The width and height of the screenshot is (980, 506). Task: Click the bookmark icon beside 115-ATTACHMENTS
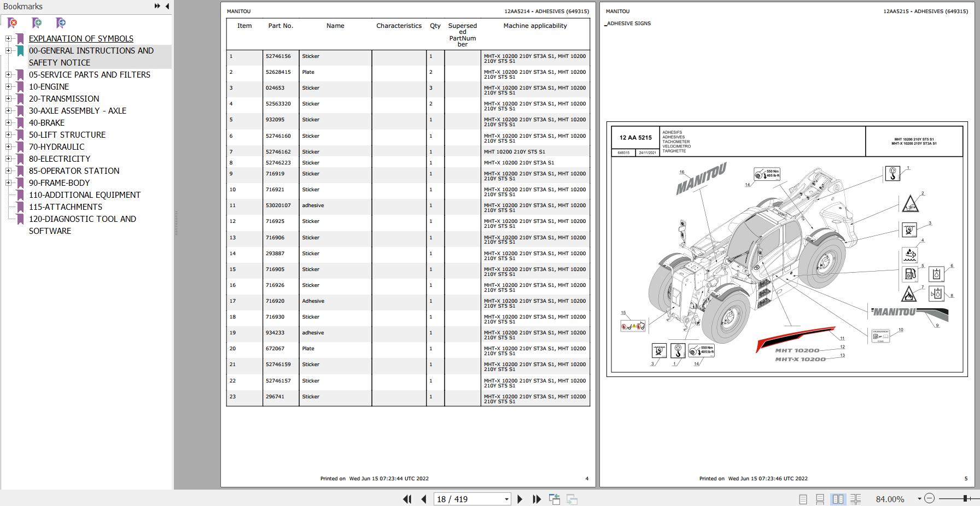[20, 207]
